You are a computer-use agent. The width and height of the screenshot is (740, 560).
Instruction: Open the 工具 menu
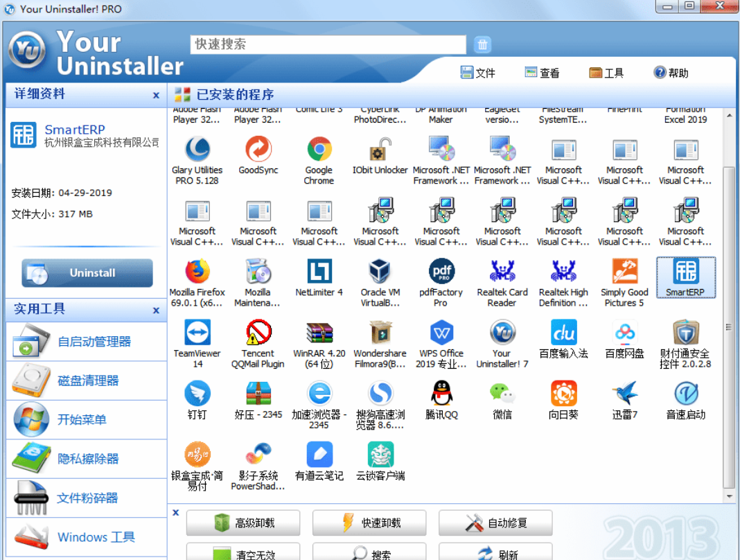pos(606,73)
